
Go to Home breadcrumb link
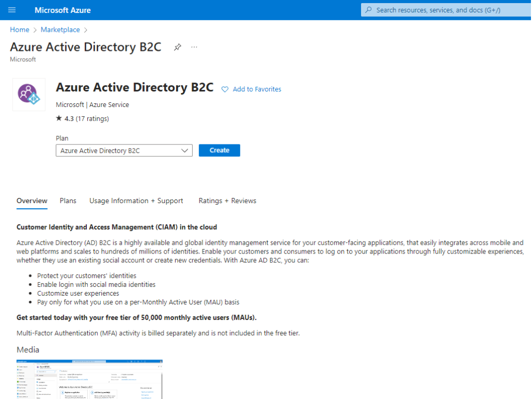(20, 30)
